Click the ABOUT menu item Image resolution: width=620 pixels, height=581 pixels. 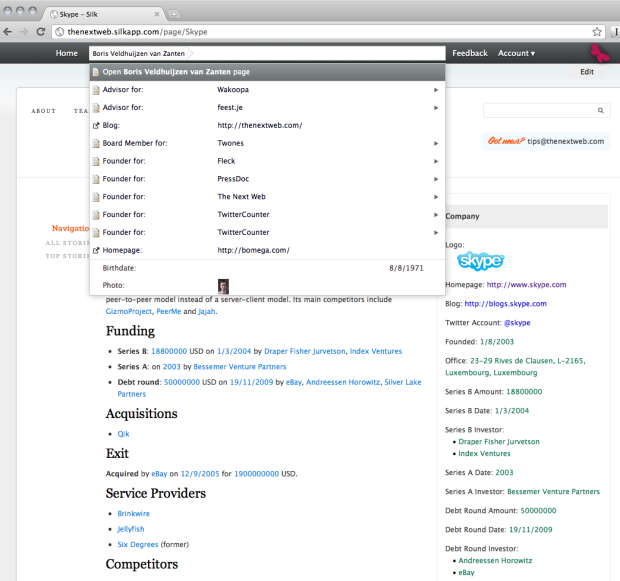click(43, 111)
